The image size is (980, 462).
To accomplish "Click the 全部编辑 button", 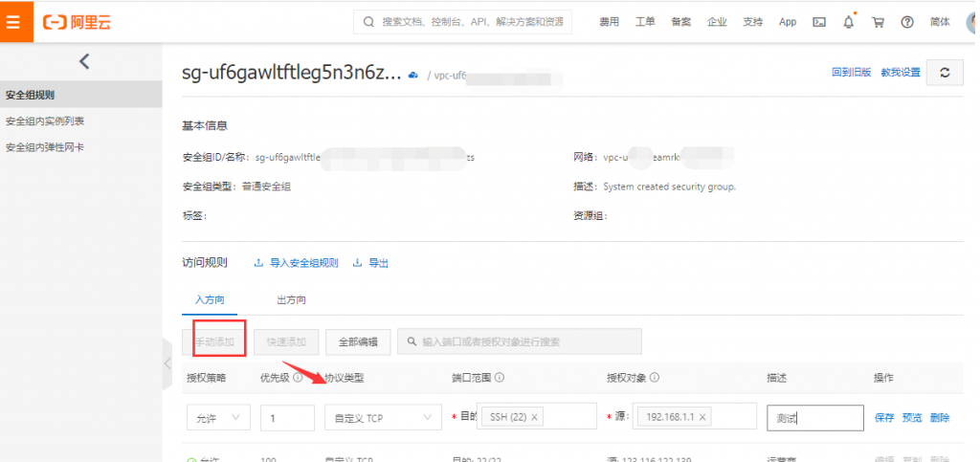I will coord(359,341).
